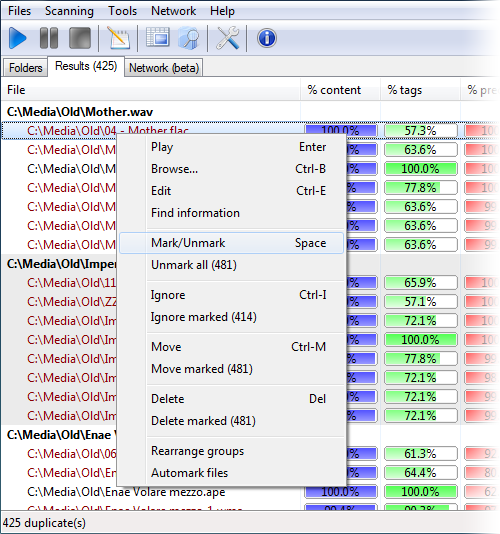Click the 57.1% tags bar
The image size is (500, 534).
[421, 302]
